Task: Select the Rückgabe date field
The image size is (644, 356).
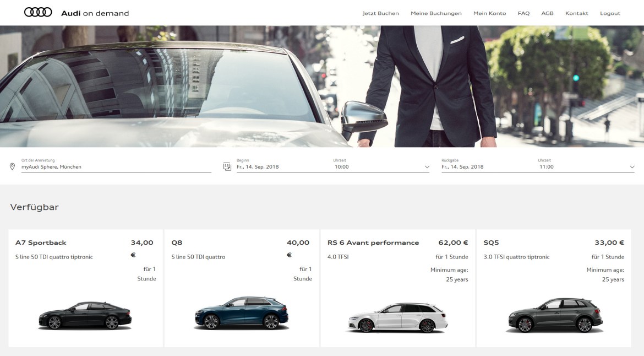Action: [462, 167]
